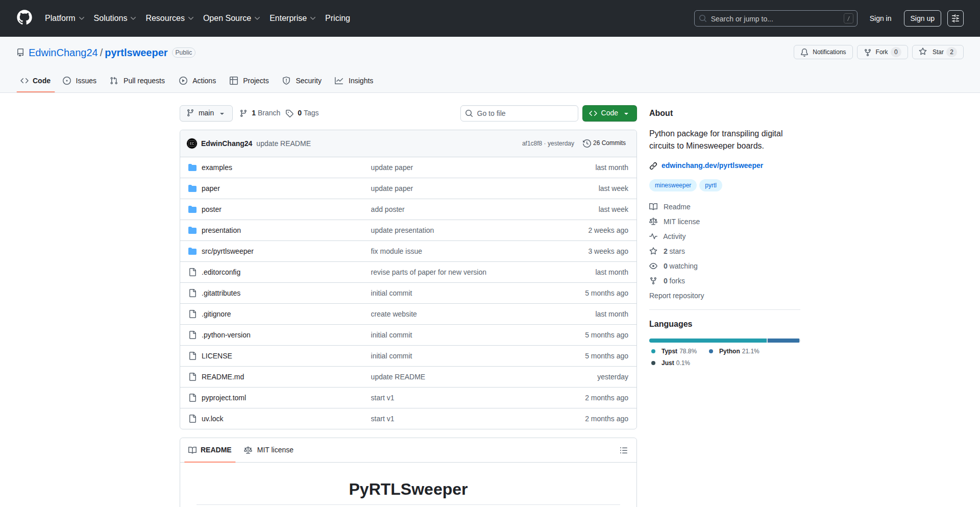980x507 pixels.
Task: Click the repository icon beside EdwinChang24
Action: (x=20, y=53)
